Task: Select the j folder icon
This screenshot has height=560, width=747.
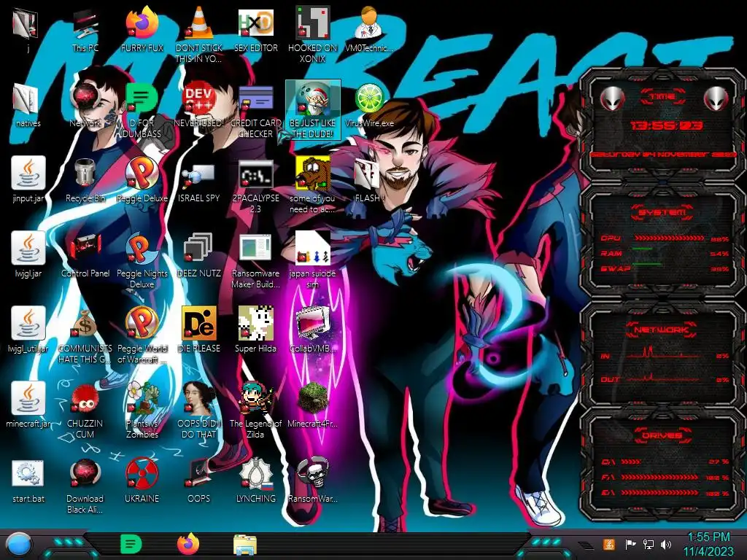Action: tap(26, 24)
